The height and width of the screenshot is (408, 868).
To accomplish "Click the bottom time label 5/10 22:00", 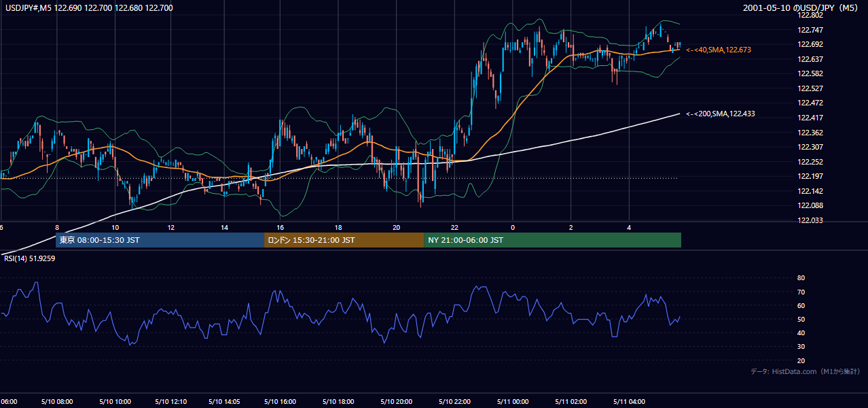I will pos(454,401).
